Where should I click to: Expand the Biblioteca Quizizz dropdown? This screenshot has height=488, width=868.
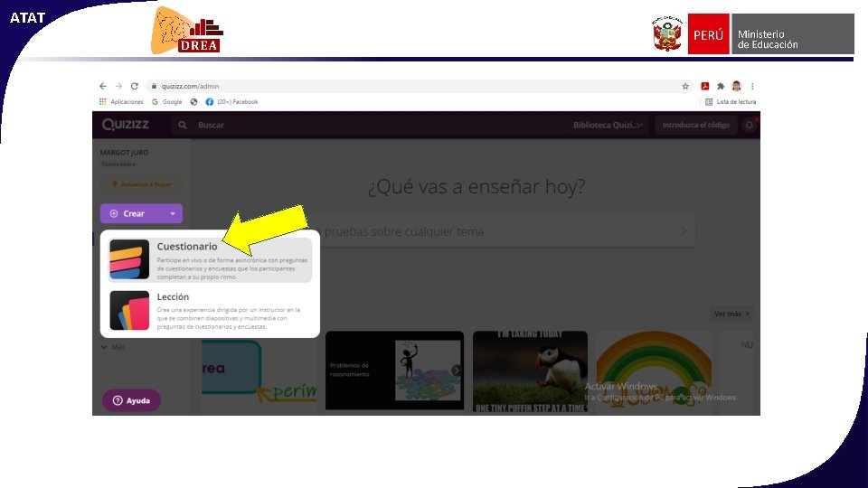608,125
